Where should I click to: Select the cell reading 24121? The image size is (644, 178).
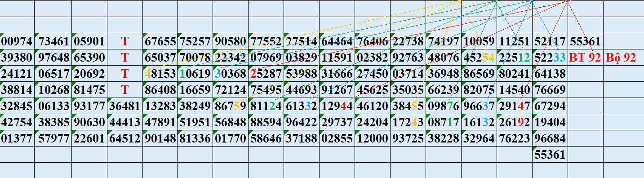(x=17, y=74)
